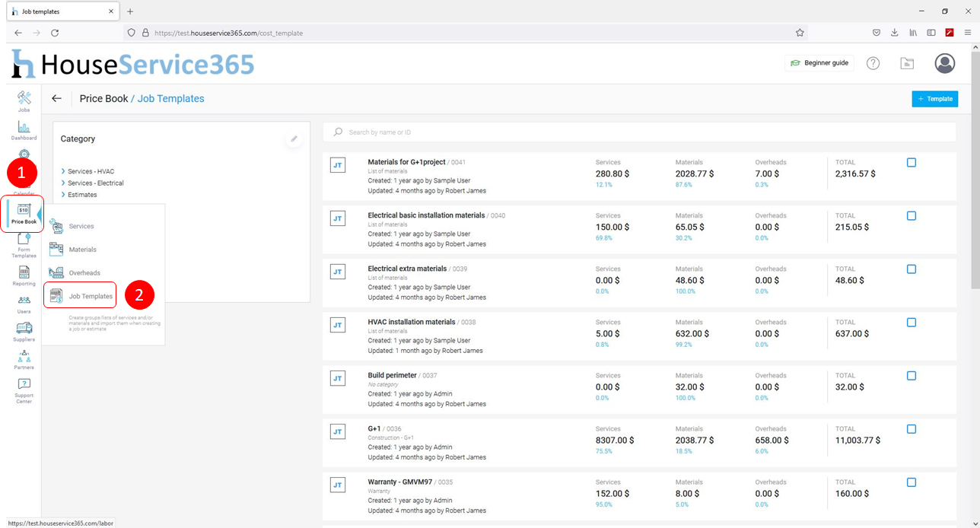Image resolution: width=980 pixels, height=528 pixels.
Task: Click the Form Templates sidebar icon
Action: [24, 243]
